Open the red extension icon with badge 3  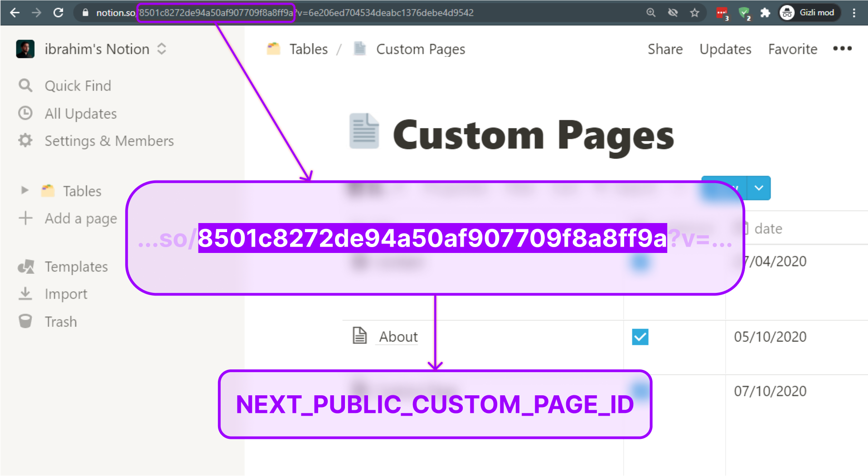pos(722,14)
